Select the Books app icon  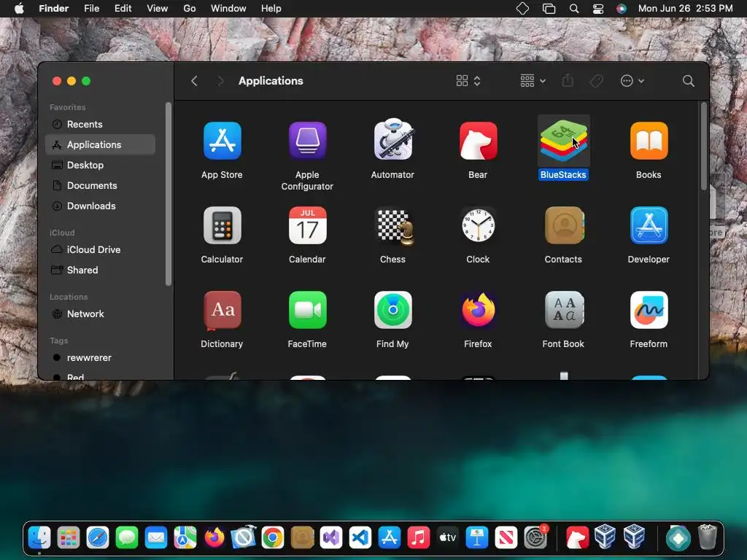[649, 141]
